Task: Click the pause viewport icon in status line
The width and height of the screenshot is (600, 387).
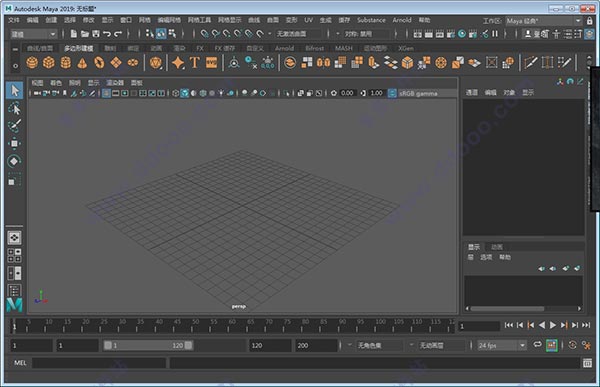Action: pyautogui.click(x=495, y=34)
